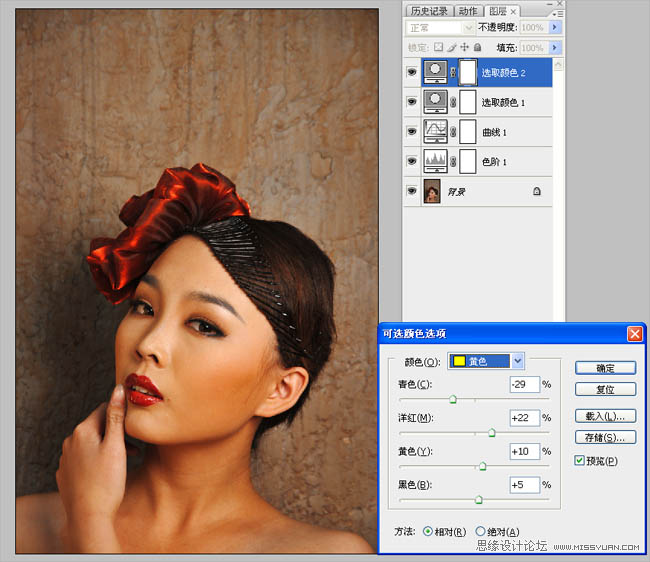Click the 选取颜色 1 layer mask thumbnail
The image size is (650, 562).
click(x=468, y=102)
